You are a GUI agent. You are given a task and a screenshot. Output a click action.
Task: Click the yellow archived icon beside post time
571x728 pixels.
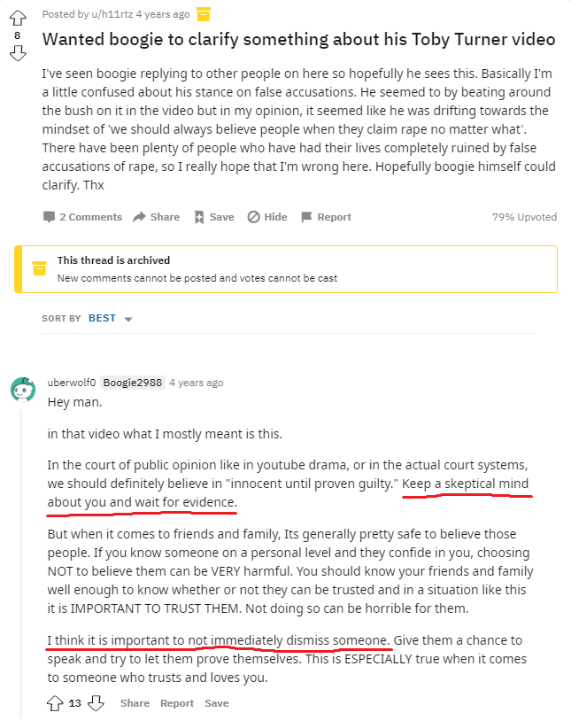click(204, 13)
